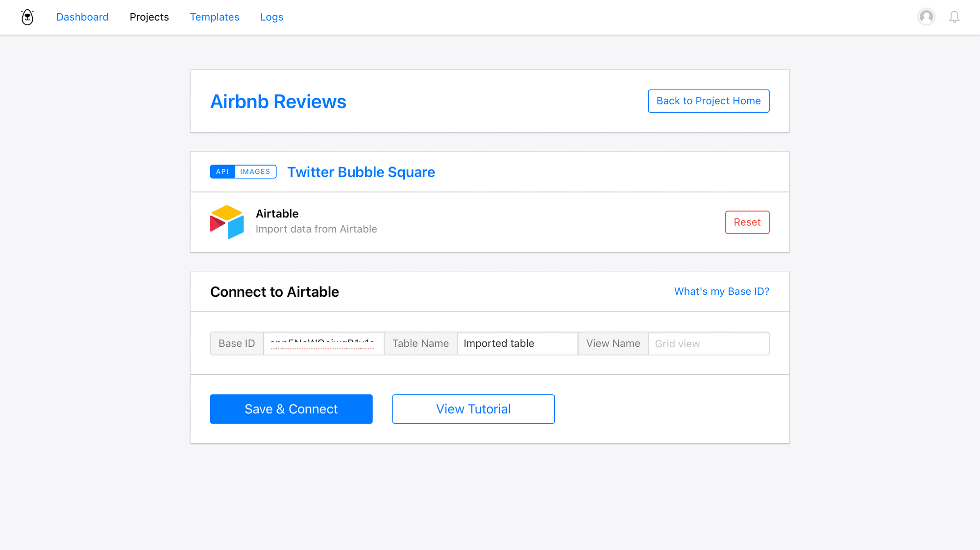980x550 pixels.
Task: Open Twitter Bubble Square template link
Action: click(x=361, y=172)
